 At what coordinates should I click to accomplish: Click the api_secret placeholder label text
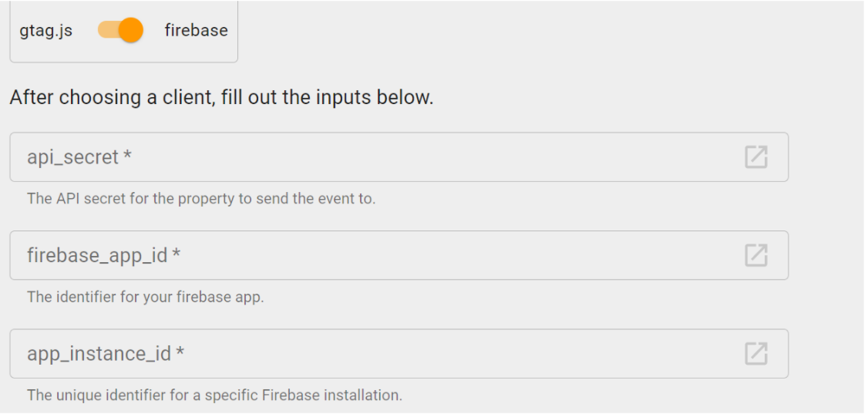[72, 157]
